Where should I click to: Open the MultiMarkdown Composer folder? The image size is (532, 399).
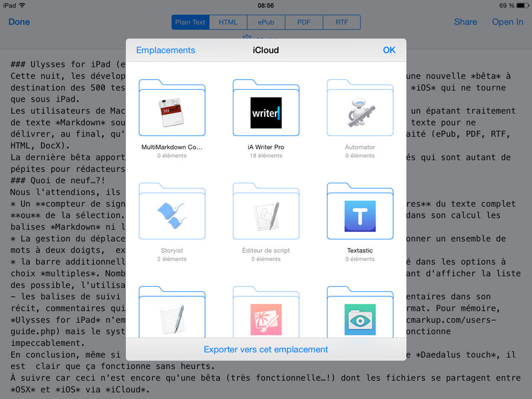172,108
